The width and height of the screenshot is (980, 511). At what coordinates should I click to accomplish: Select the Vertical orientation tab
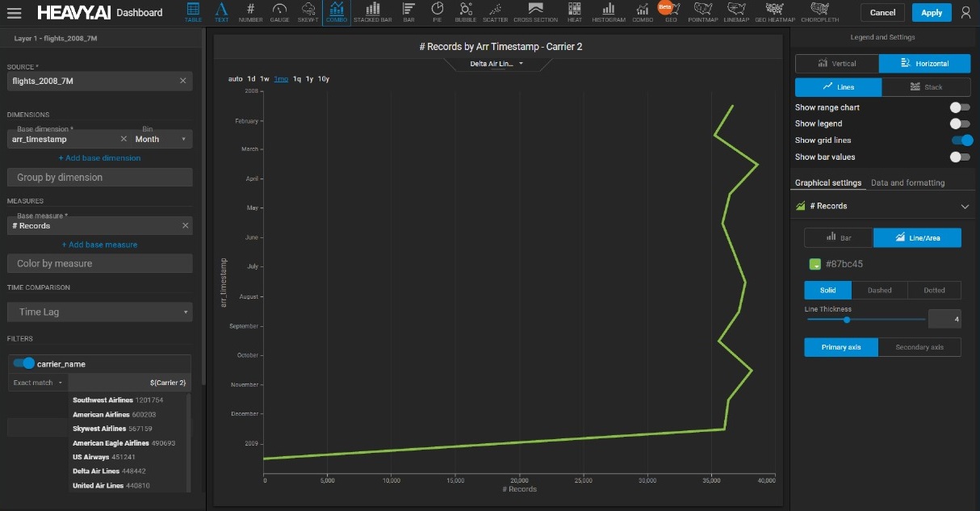[x=837, y=64]
